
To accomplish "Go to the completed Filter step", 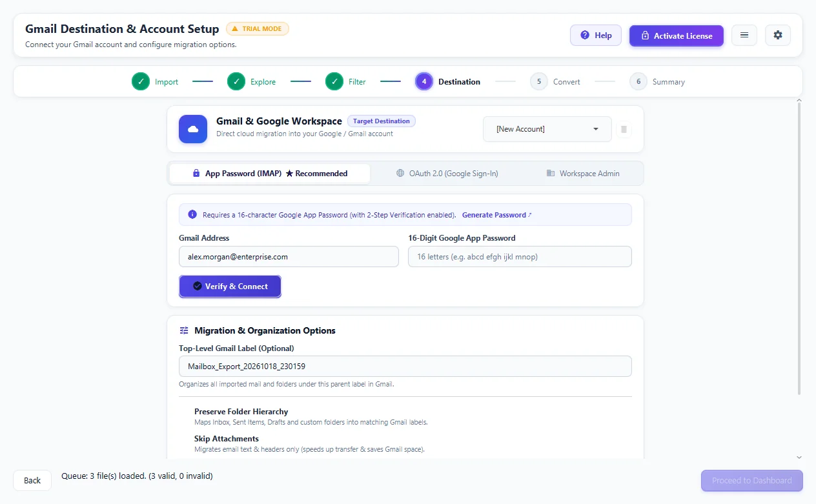I will (346, 82).
